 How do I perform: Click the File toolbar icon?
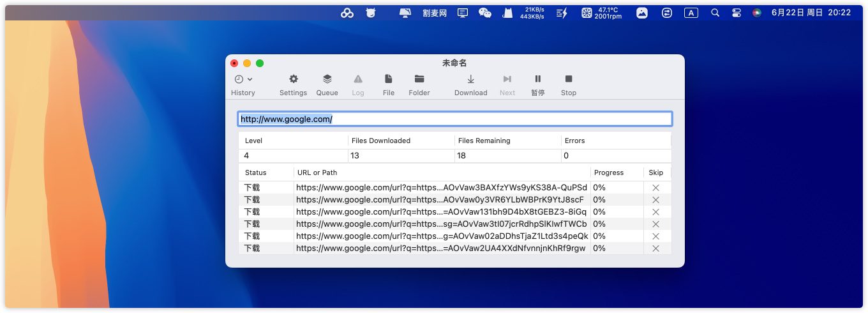click(x=388, y=79)
